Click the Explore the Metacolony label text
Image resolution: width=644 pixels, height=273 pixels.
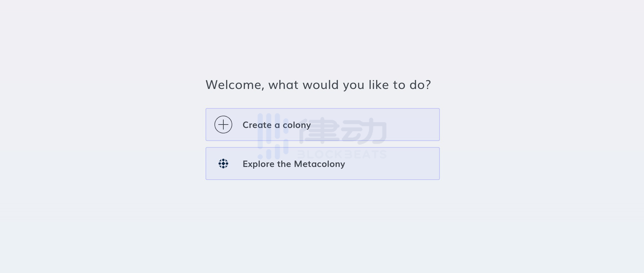294,164
